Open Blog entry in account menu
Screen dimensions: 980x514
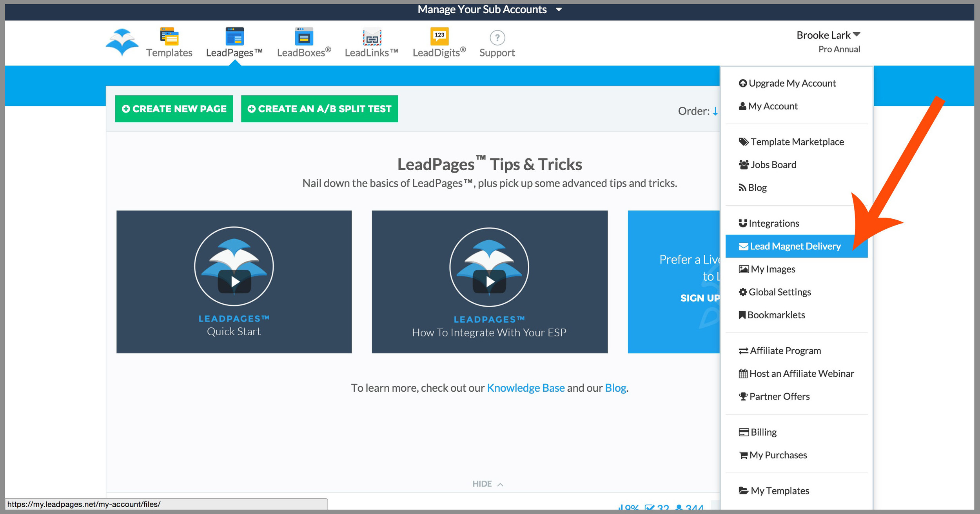tap(752, 187)
